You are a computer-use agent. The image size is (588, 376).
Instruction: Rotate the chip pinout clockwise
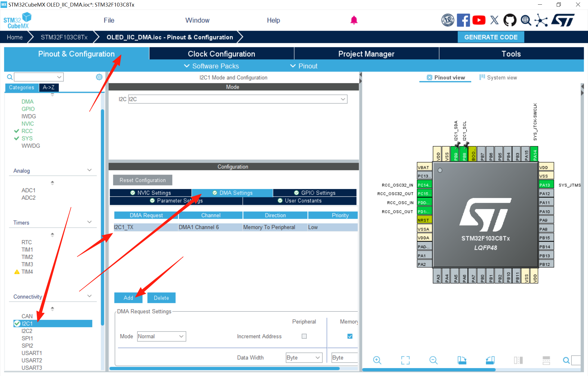pyautogui.click(x=462, y=360)
